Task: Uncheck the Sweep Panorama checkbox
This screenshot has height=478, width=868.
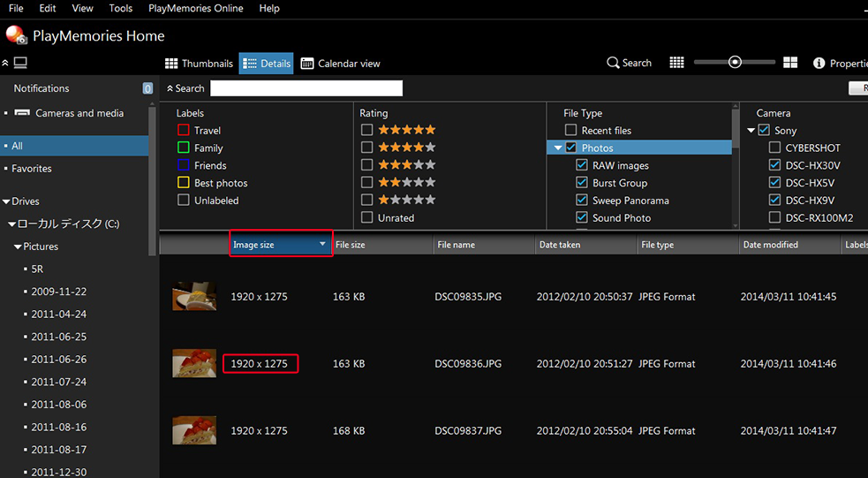Action: 582,200
